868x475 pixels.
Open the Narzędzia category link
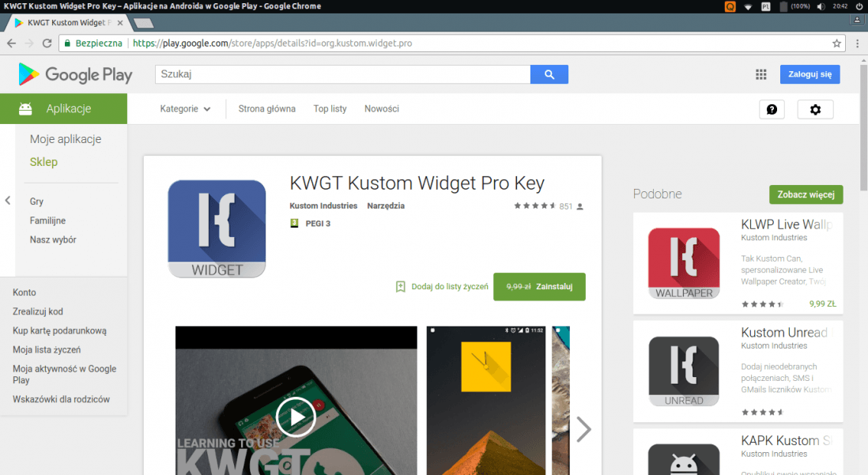386,205
